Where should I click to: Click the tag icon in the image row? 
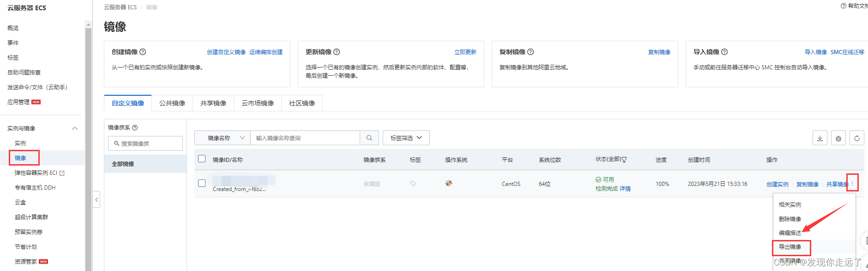pos(413,184)
